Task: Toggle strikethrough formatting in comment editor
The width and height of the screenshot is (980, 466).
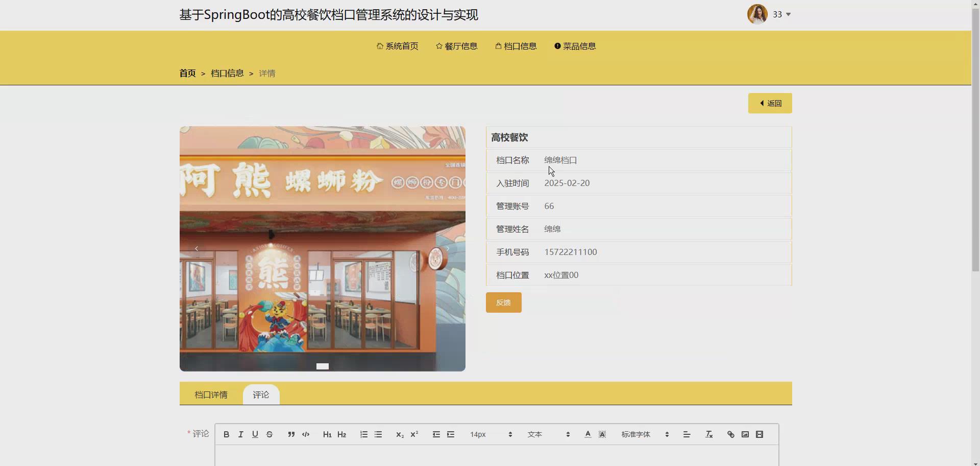Action: [269, 434]
